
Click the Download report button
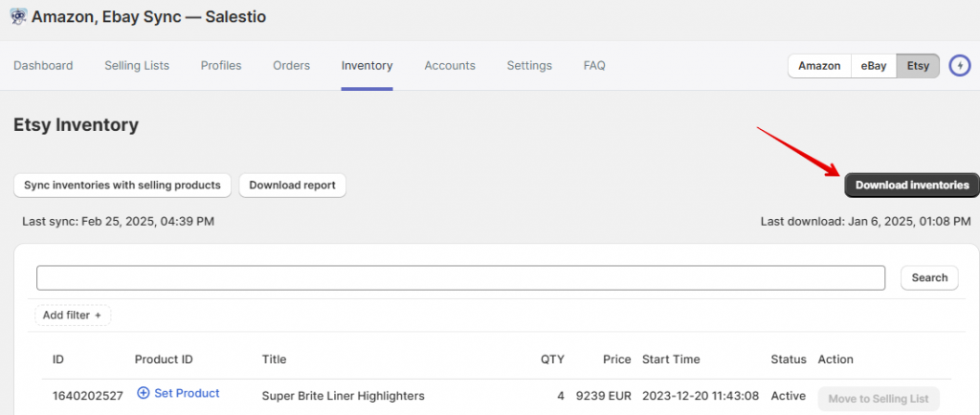(x=293, y=186)
